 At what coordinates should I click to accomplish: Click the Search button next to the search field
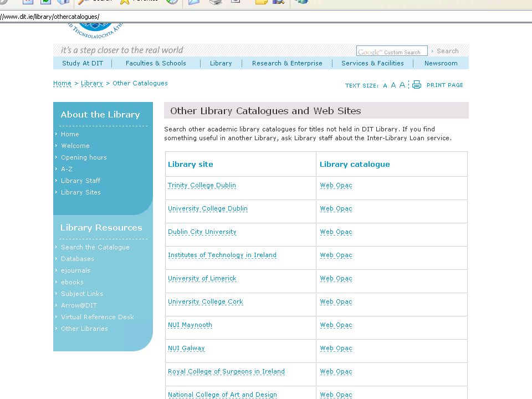[x=447, y=51]
